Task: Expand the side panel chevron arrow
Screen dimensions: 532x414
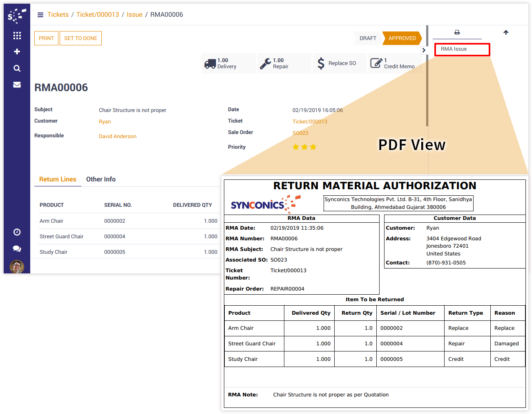Action: click(424, 50)
